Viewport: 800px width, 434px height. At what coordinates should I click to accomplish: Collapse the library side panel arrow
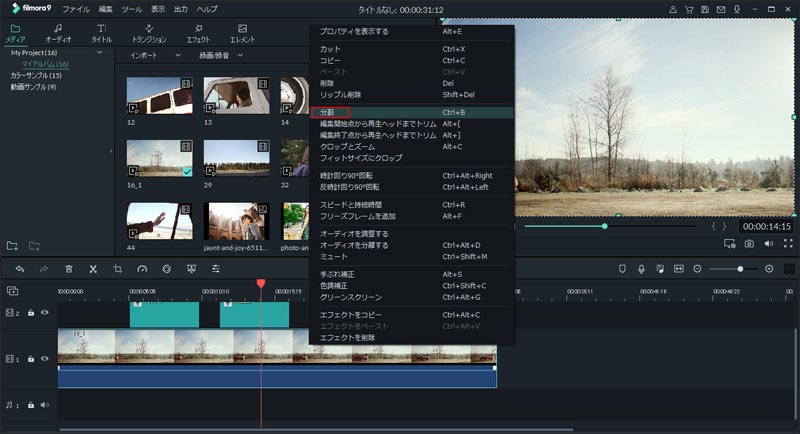pos(111,151)
